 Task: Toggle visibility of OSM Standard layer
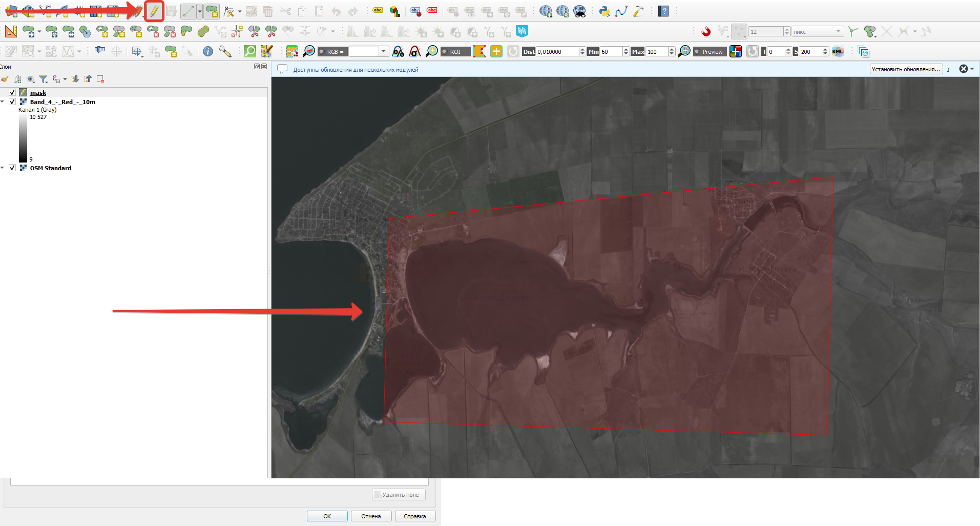click(x=12, y=168)
